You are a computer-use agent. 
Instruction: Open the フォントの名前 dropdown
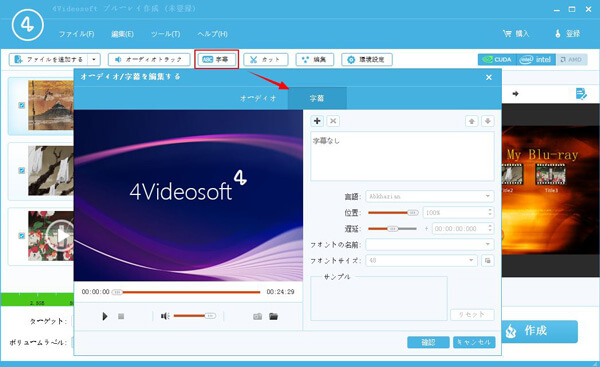pos(430,244)
